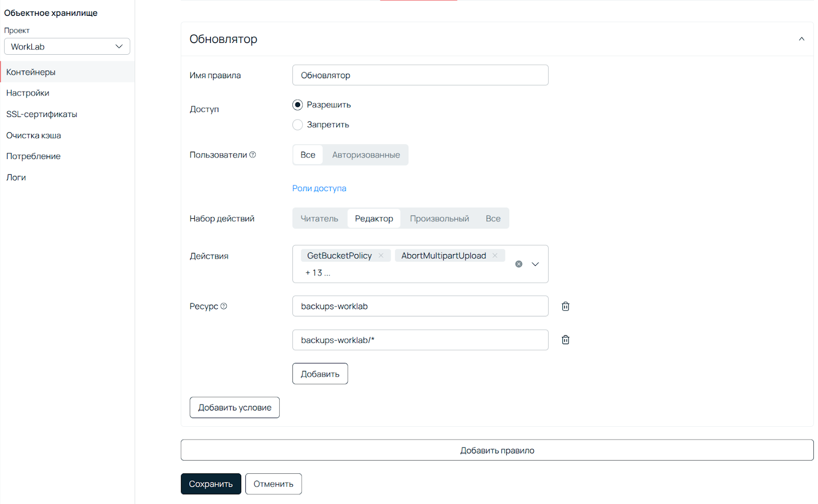Click Добавить условие button
818x504 pixels.
(235, 407)
